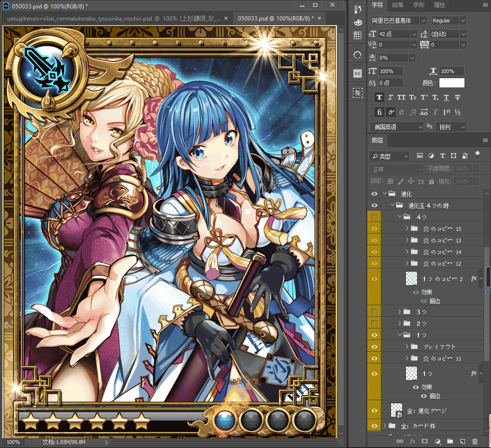This screenshot has height=448, width=491.
Task: Show the 4つ layer group
Action: (374, 217)
